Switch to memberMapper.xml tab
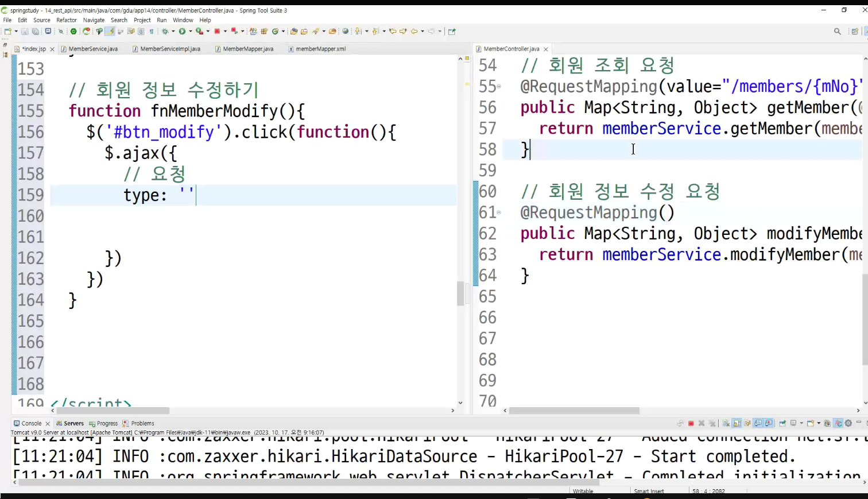 pyautogui.click(x=317, y=49)
